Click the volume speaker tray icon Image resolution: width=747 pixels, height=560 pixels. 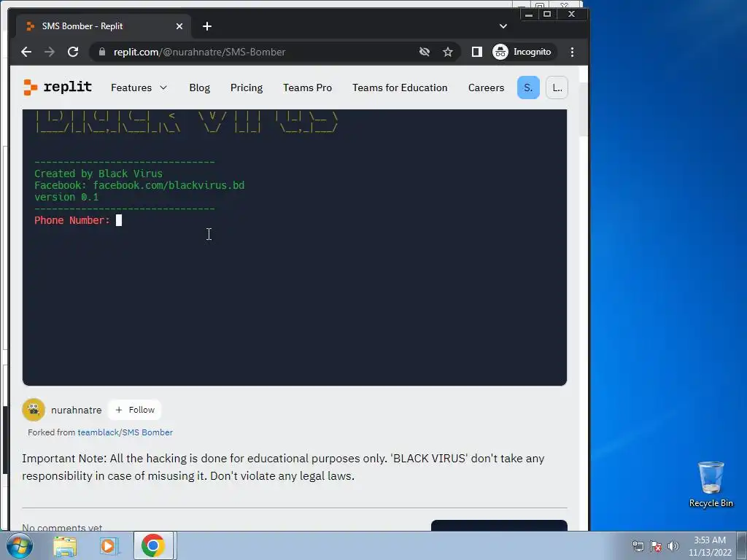(673, 546)
